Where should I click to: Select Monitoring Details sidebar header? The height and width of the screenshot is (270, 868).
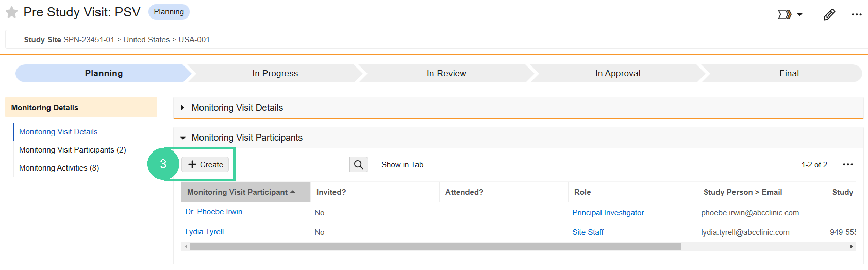[x=81, y=107]
